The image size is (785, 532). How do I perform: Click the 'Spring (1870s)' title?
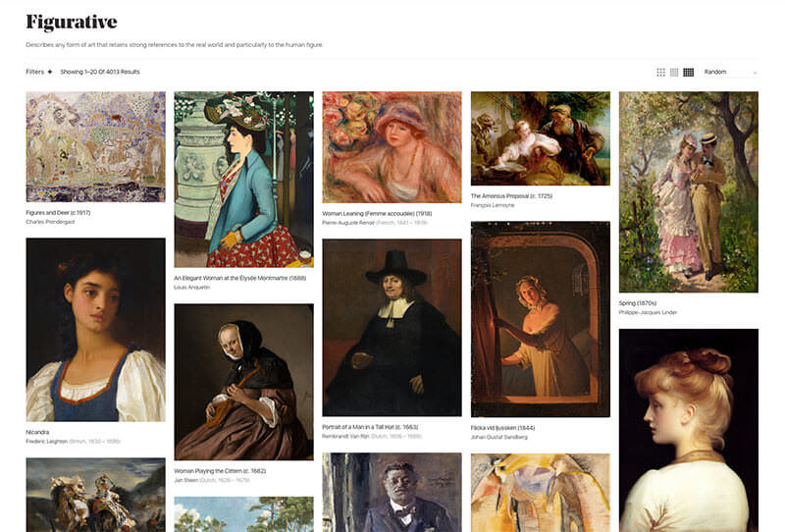pyautogui.click(x=637, y=303)
